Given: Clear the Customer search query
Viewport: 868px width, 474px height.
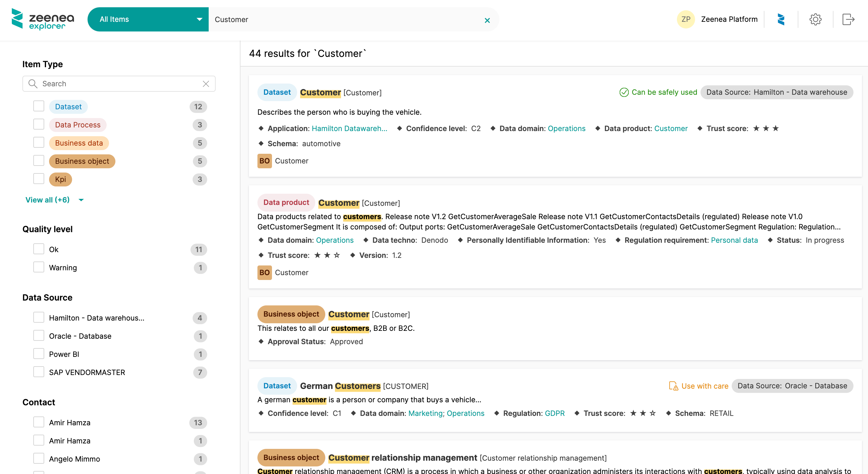Looking at the screenshot, I should click(x=487, y=20).
